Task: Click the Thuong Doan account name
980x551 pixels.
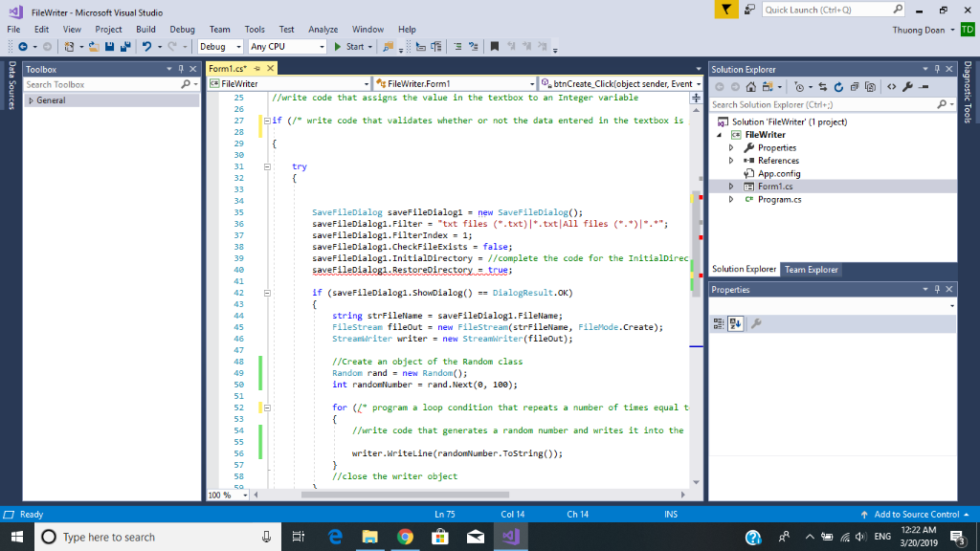Action: coord(918,30)
